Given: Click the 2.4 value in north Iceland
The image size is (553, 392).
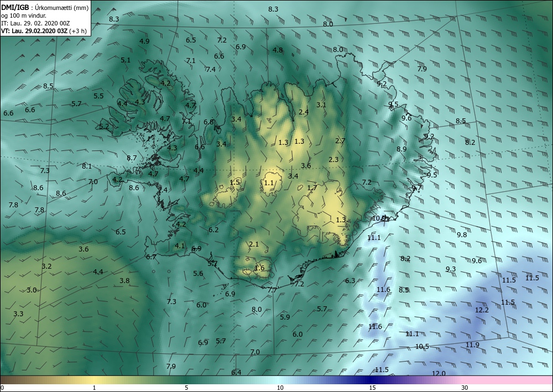Looking at the screenshot, I should pyautogui.click(x=304, y=112).
